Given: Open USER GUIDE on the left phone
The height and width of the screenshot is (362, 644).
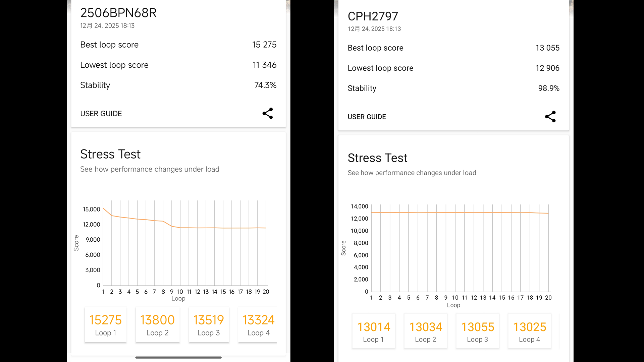Looking at the screenshot, I should pos(101,114).
